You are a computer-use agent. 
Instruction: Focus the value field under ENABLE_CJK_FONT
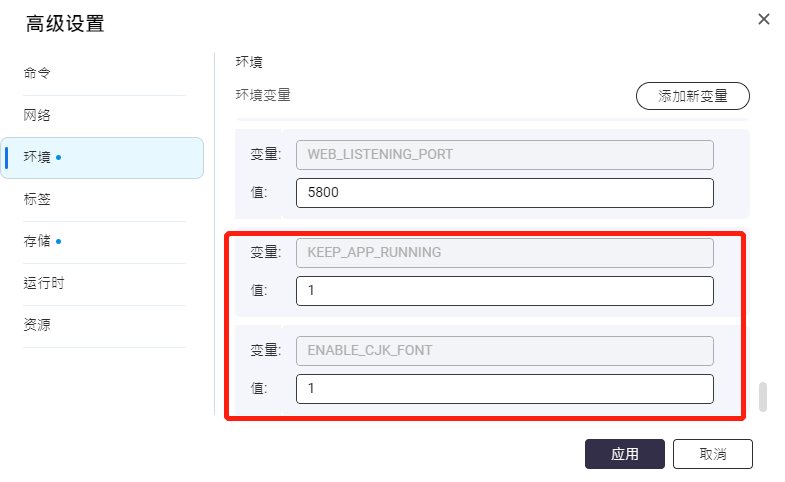point(504,389)
